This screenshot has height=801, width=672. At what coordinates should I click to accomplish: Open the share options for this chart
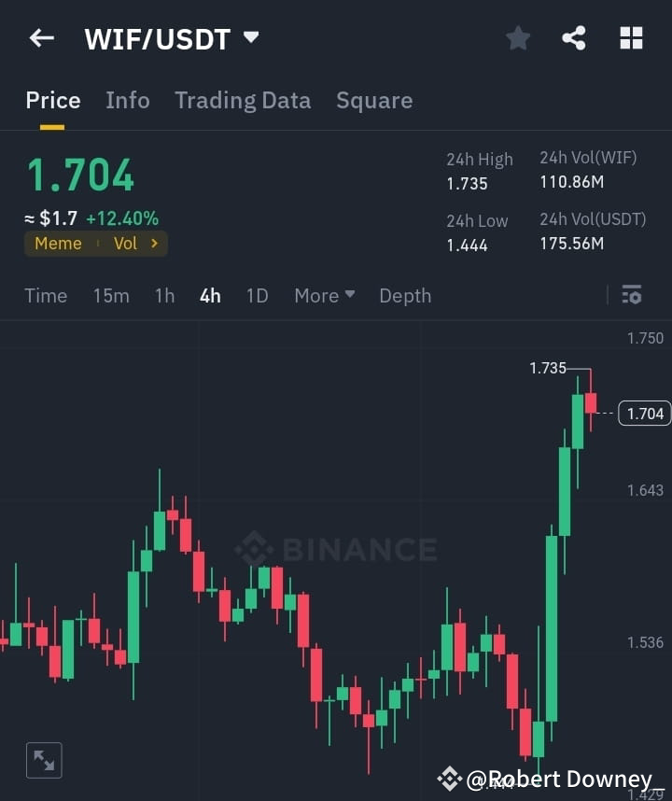click(574, 37)
